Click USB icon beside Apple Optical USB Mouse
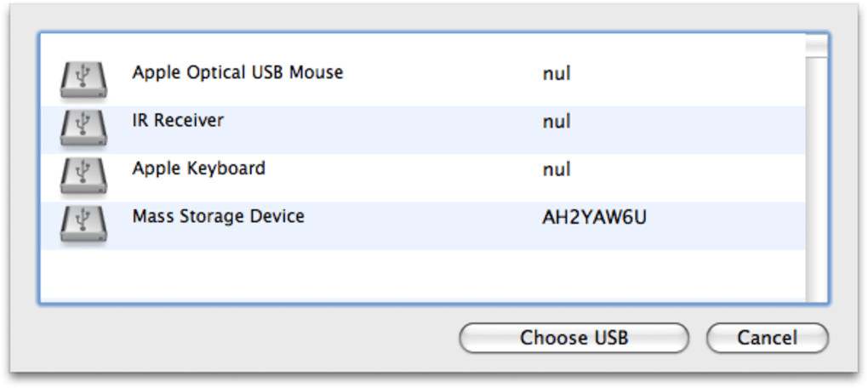Image resolution: width=868 pixels, height=388 pixels. pos(83,79)
